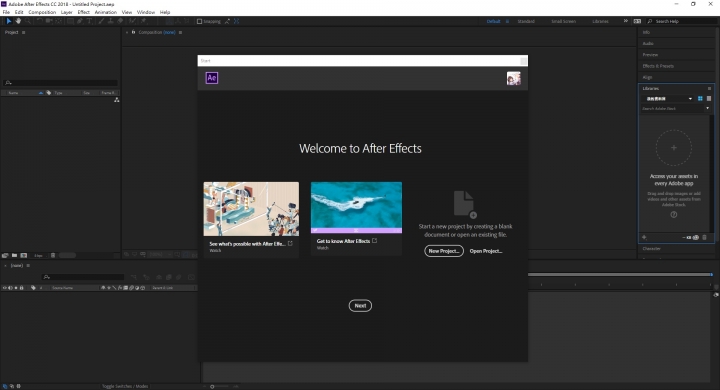
Task: Select the Eraser tool
Action: coord(120,21)
